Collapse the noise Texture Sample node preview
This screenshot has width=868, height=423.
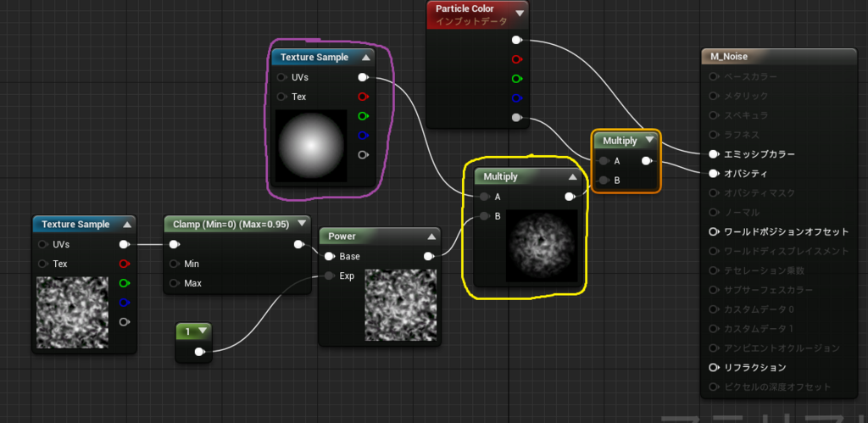point(127,225)
